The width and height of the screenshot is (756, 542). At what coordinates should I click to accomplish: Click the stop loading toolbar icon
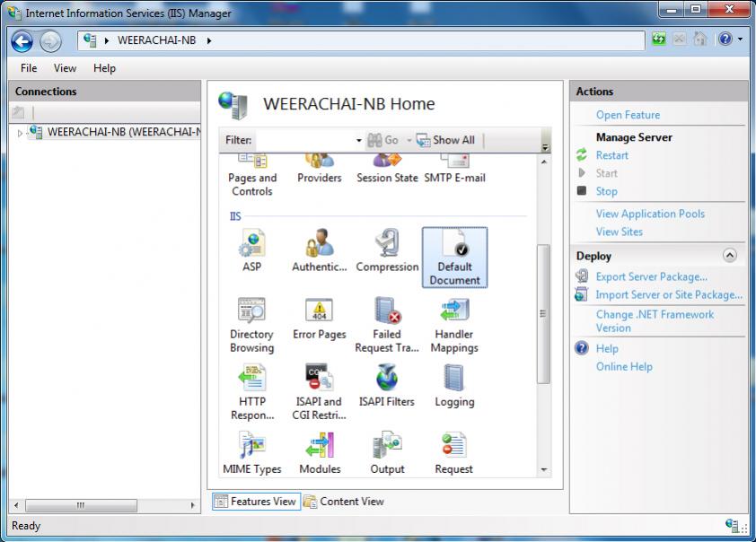[x=680, y=39]
